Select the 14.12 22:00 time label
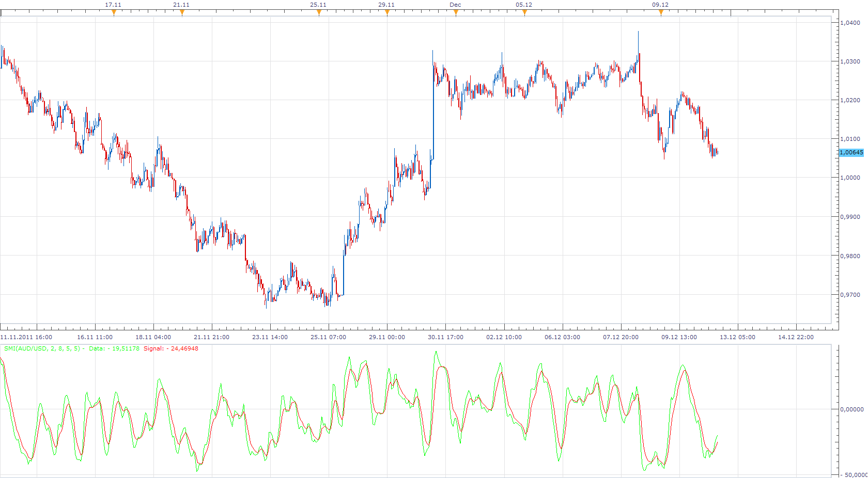Screen dimensions: 868x478 click(x=796, y=337)
